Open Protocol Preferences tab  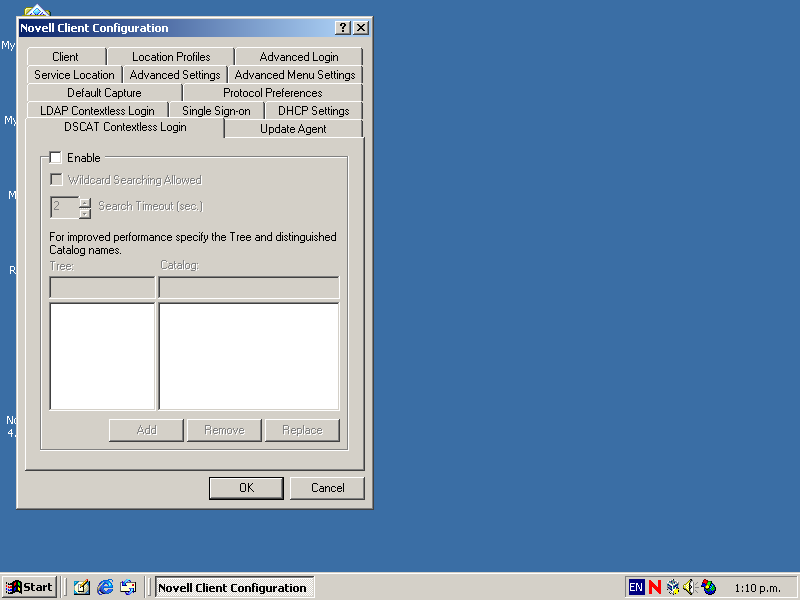273,93
